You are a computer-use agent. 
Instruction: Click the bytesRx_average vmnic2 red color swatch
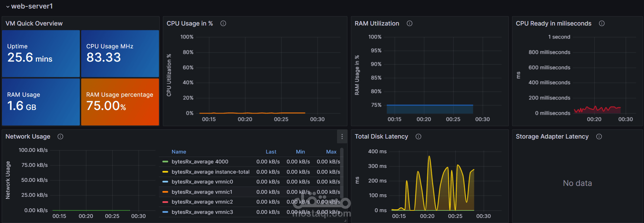[165, 202]
